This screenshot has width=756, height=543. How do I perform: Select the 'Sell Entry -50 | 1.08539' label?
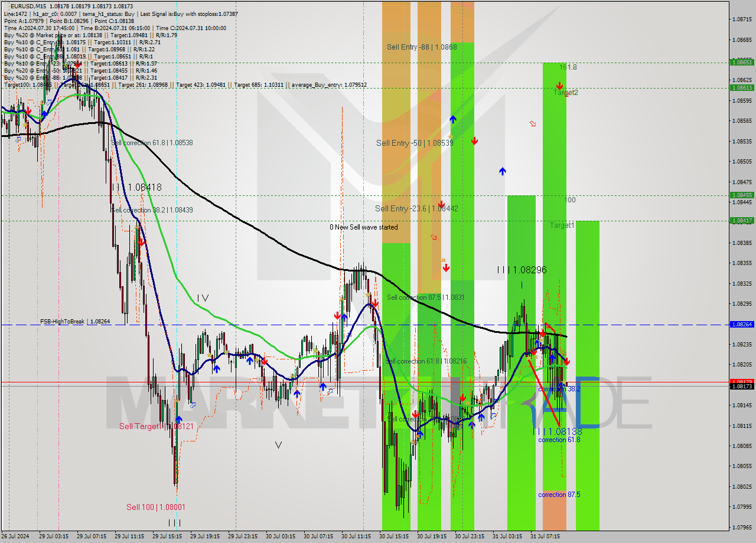coord(415,143)
